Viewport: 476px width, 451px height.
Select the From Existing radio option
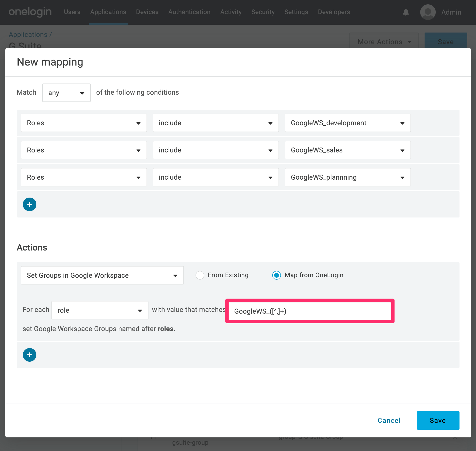(x=200, y=275)
